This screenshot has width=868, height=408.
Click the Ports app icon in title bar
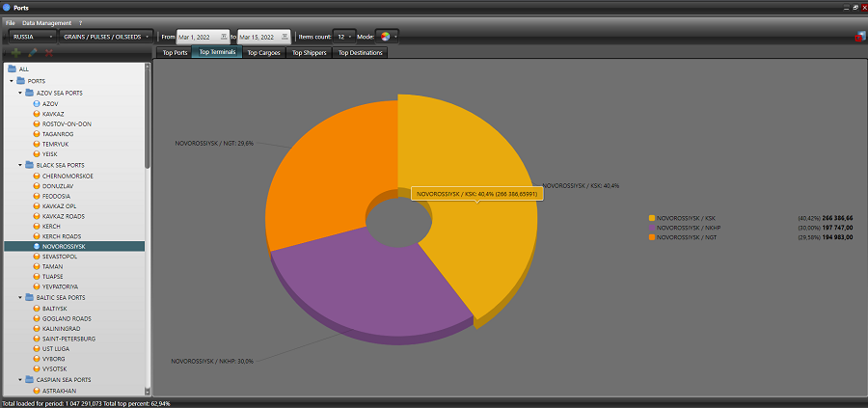point(7,8)
